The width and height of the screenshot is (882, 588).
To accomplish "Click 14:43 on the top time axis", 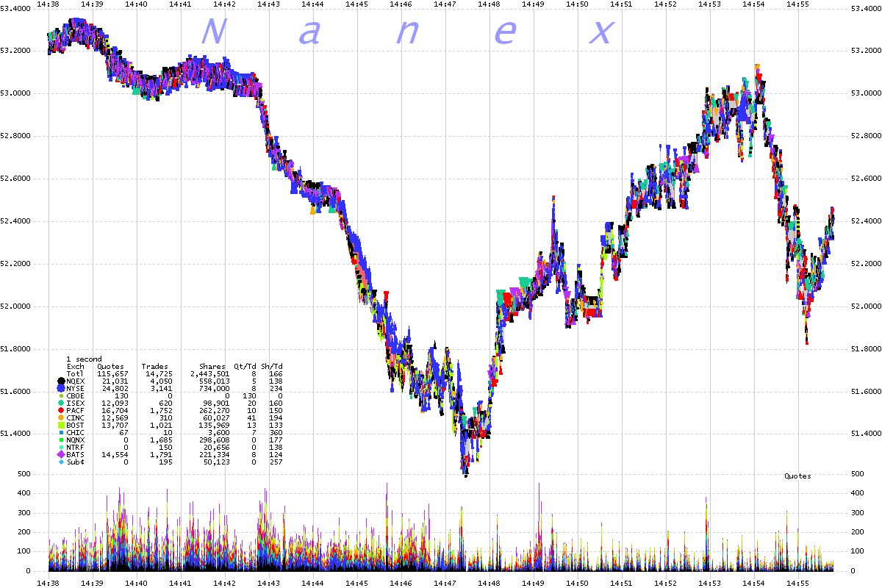I will (x=268, y=4).
